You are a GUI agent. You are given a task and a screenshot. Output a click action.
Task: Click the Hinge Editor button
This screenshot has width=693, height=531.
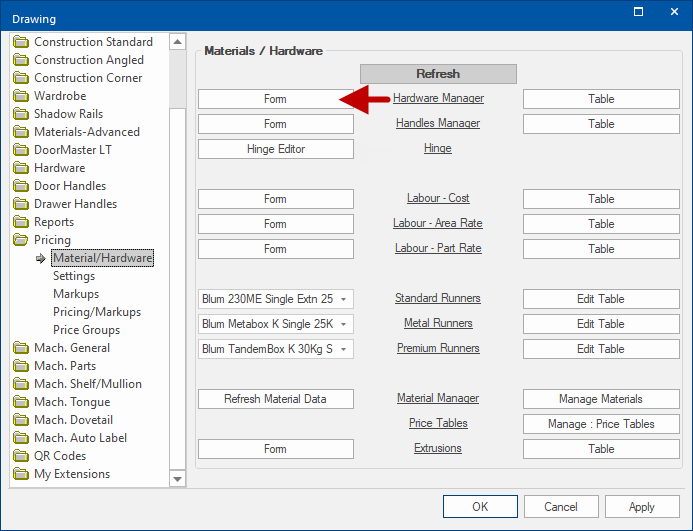tap(275, 149)
